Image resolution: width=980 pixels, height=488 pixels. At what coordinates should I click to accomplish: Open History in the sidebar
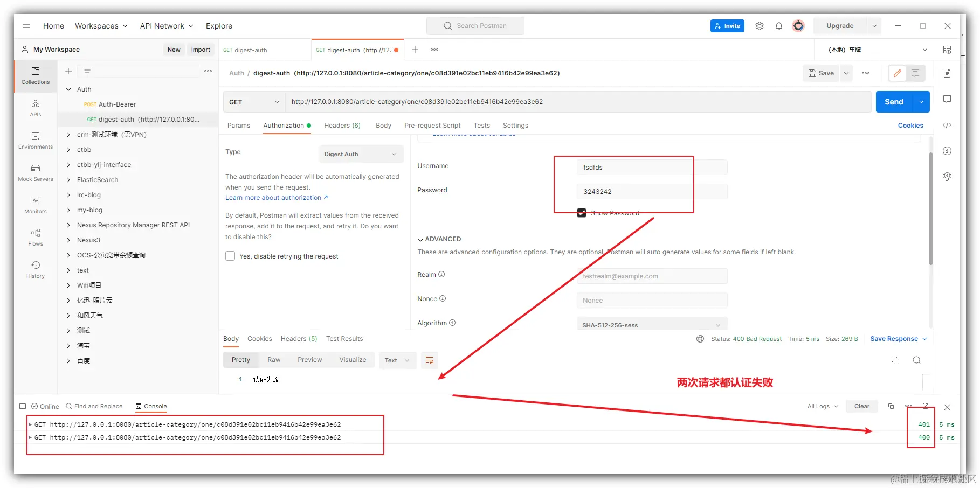(x=36, y=269)
